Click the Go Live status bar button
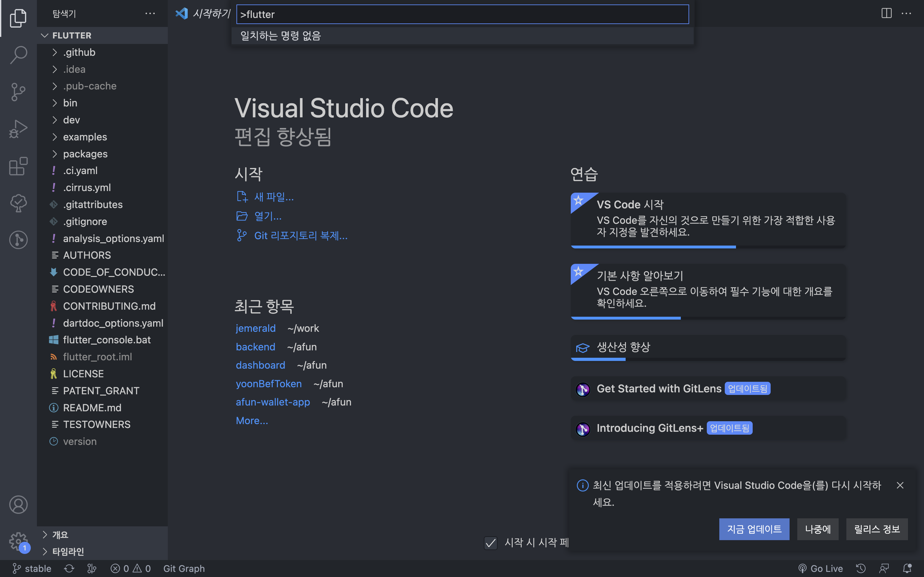This screenshot has width=924, height=577. 820,569
